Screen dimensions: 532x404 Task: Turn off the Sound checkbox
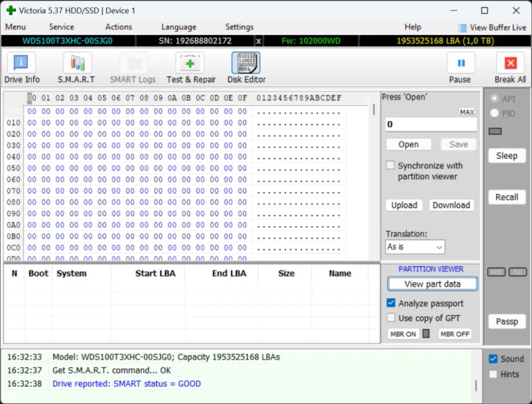[493, 359]
